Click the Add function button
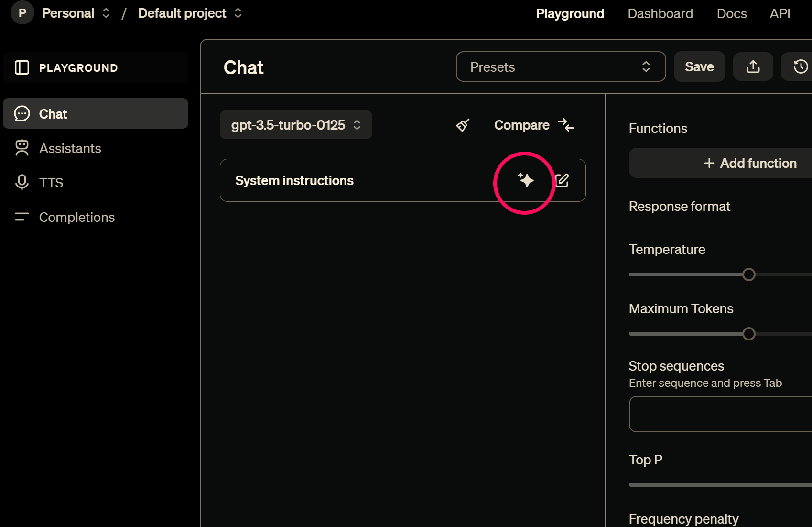812x527 pixels. [x=750, y=163]
